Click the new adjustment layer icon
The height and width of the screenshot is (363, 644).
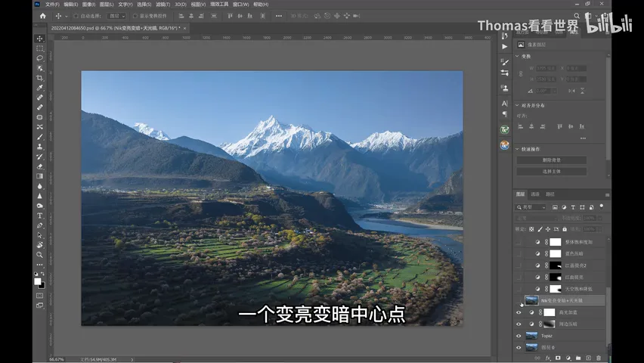click(568, 358)
